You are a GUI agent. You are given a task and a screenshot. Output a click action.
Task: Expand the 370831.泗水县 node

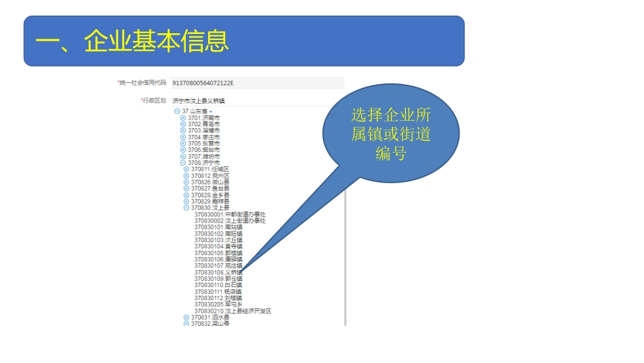pyautogui.click(x=186, y=318)
